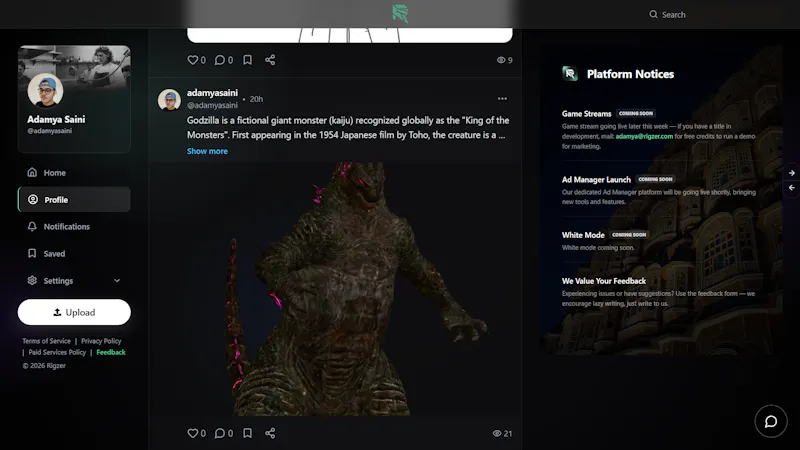Go to Home in sidebar

pos(74,172)
